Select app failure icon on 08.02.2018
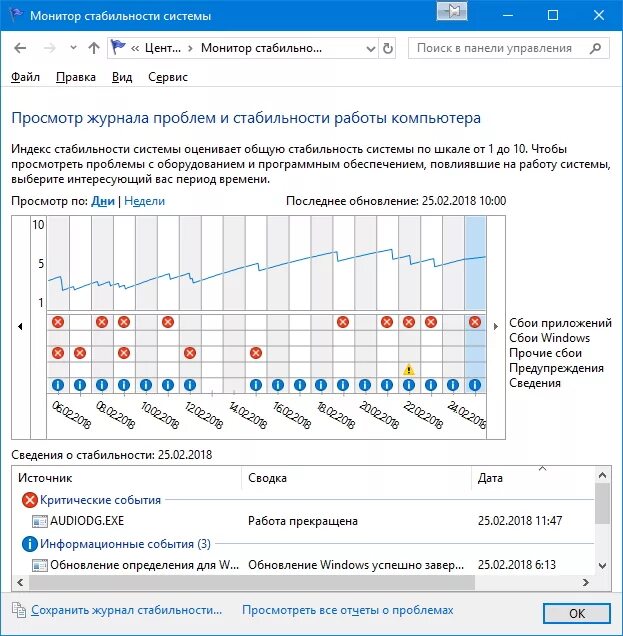Viewport: 623px width, 636px height. (102, 322)
